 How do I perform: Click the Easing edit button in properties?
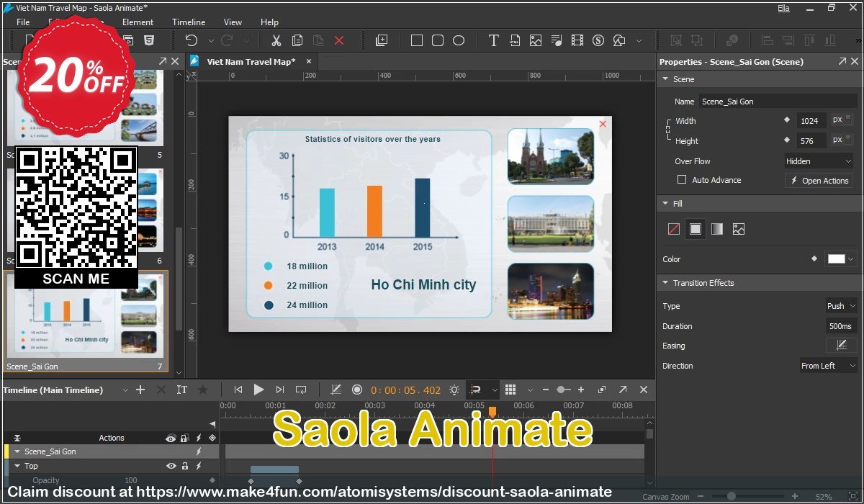[x=841, y=346]
